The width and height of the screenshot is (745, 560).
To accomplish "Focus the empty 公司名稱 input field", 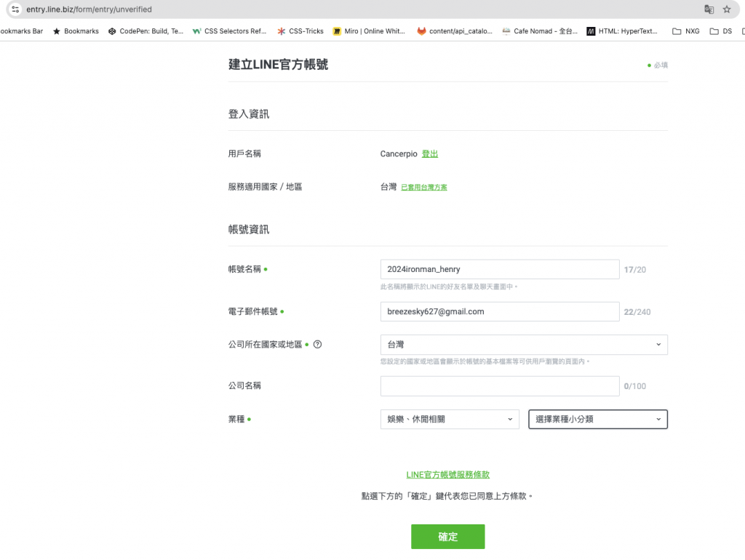I will click(x=500, y=386).
